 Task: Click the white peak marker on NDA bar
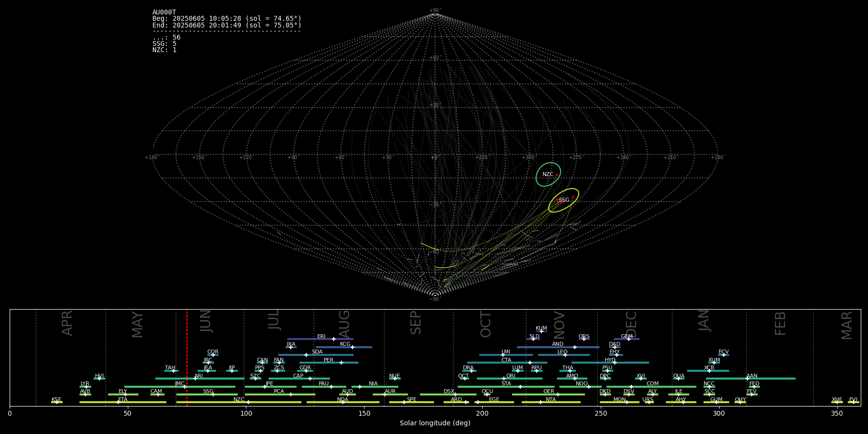pos(343,402)
